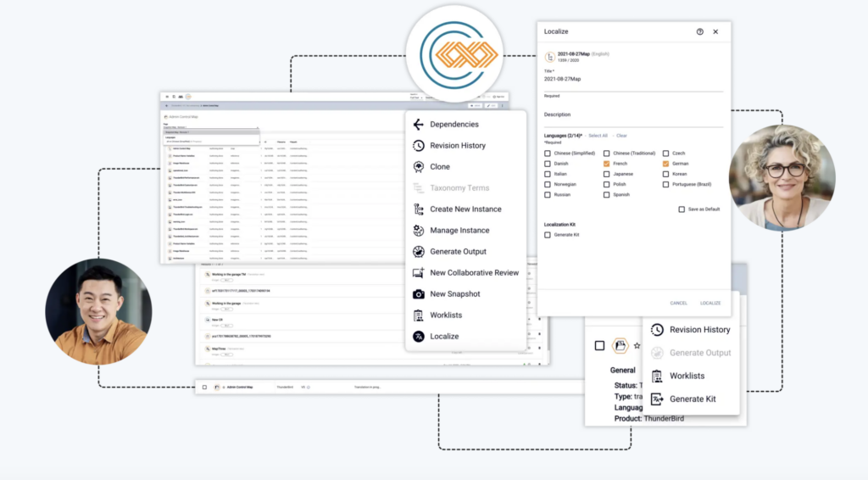Screen dimensions: 868x480
Task: Click the Dependencies back-arrow icon
Action: pyautogui.click(x=418, y=125)
